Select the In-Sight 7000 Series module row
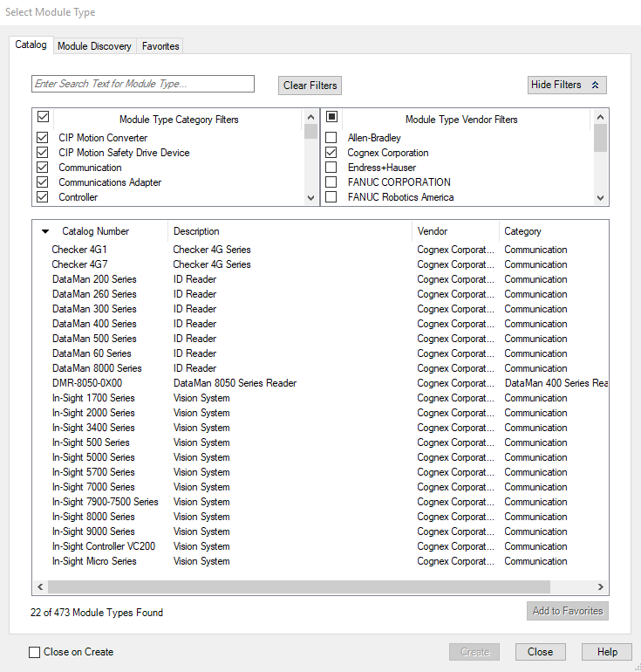This screenshot has height=672, width=641. click(93, 487)
